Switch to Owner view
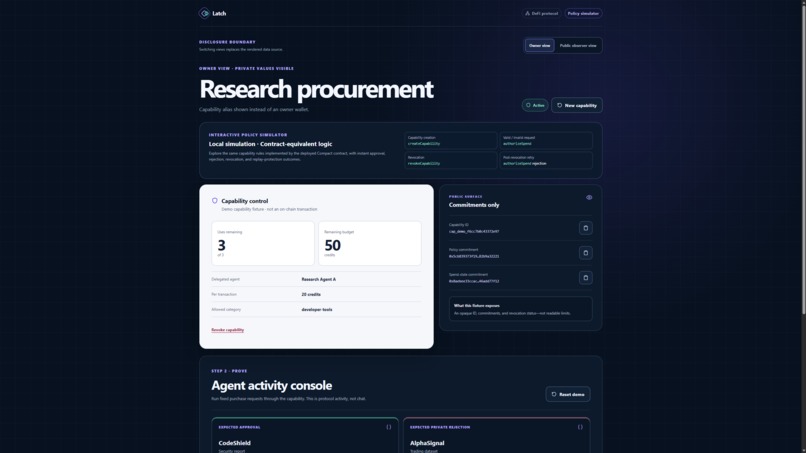Image resolution: width=806 pixels, height=453 pixels. 539,46
